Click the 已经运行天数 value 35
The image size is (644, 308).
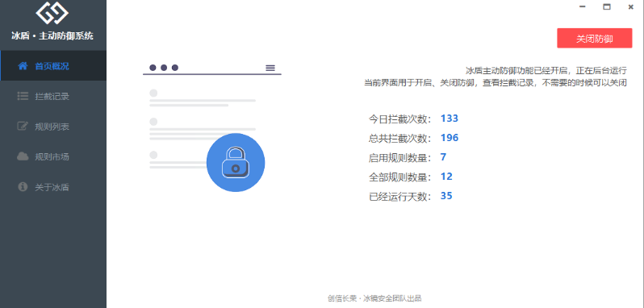(x=446, y=196)
